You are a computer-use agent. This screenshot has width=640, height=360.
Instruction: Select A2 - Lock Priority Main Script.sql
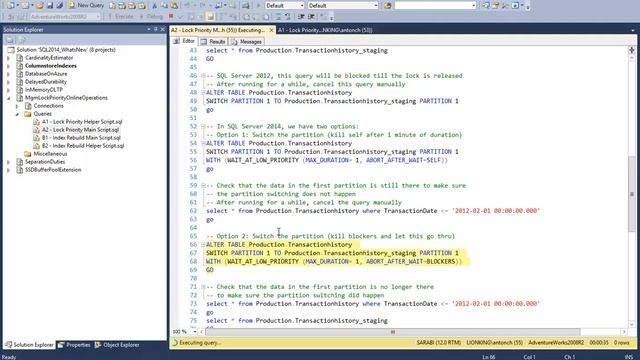click(80, 130)
